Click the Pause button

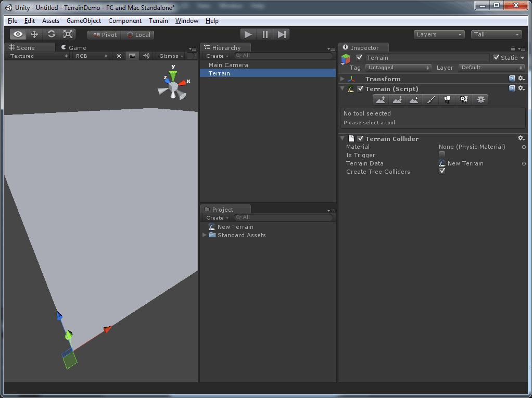click(x=265, y=34)
